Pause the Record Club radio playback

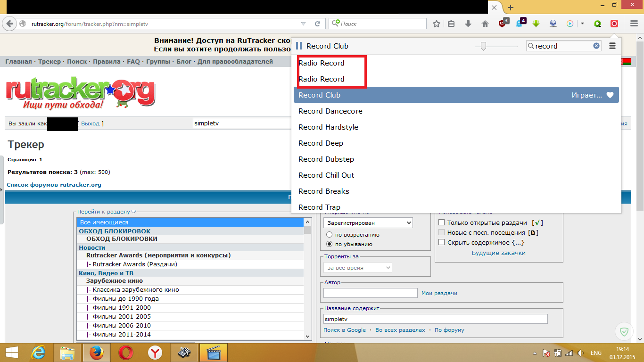click(x=298, y=46)
